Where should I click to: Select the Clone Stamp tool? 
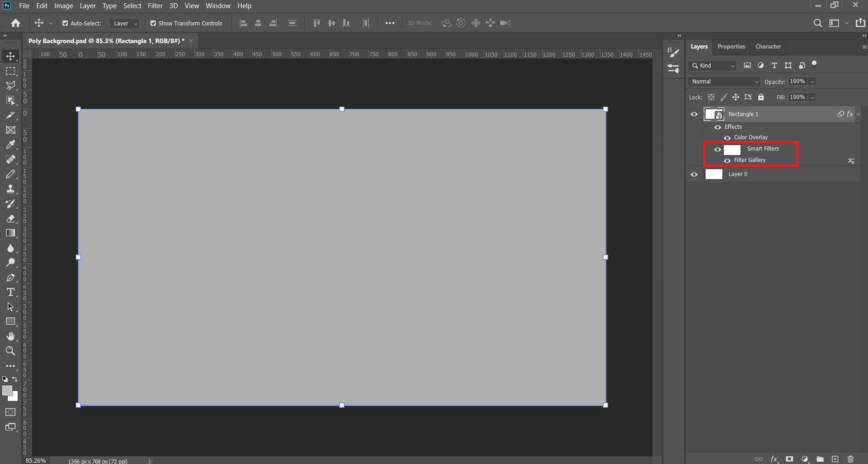10,189
